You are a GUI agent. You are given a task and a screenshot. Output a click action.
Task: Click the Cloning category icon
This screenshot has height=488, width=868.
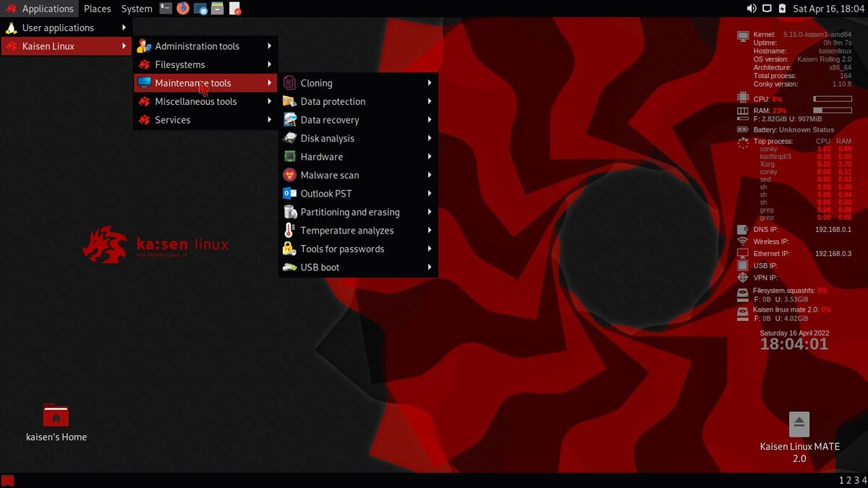coord(289,83)
